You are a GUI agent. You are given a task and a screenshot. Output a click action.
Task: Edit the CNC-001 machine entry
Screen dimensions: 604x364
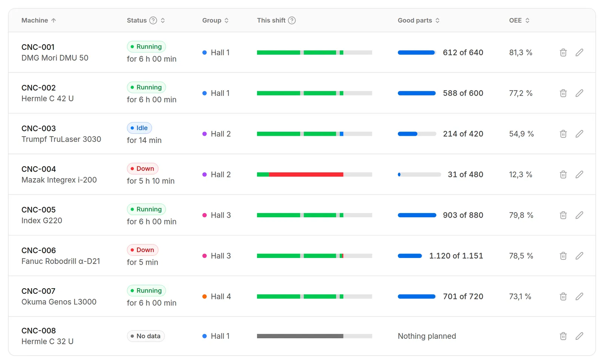(x=579, y=52)
